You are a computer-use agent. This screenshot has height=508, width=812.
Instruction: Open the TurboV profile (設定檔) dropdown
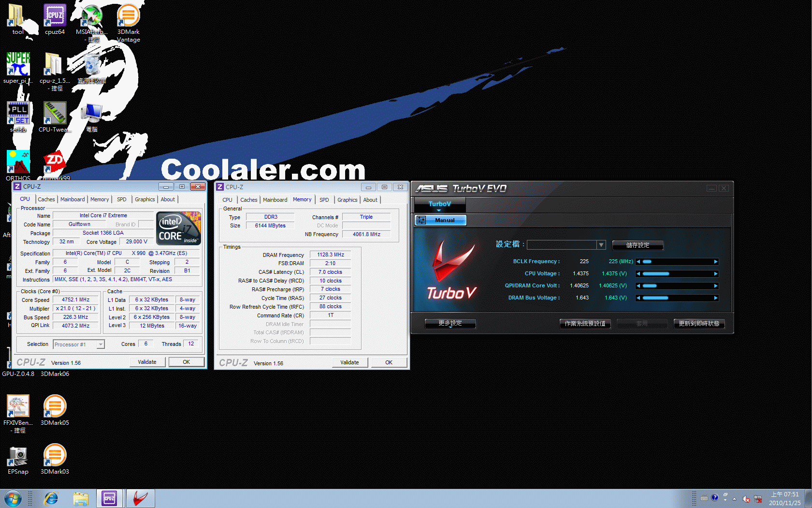[566, 245]
